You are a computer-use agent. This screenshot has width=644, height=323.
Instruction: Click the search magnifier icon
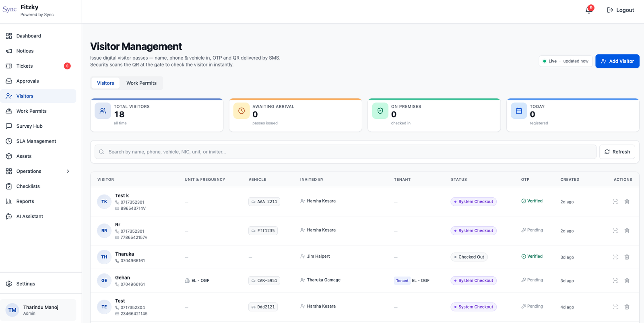pos(101,152)
